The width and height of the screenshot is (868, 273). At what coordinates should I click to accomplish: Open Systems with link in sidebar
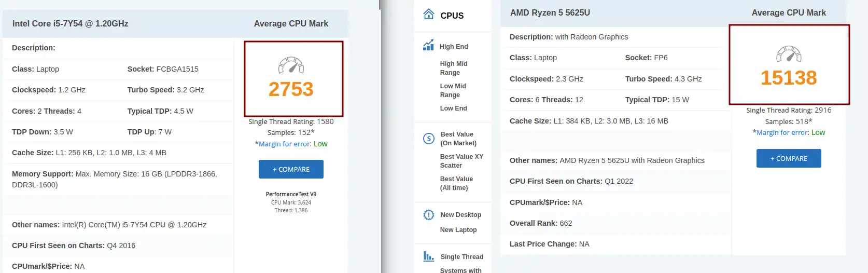click(461, 270)
